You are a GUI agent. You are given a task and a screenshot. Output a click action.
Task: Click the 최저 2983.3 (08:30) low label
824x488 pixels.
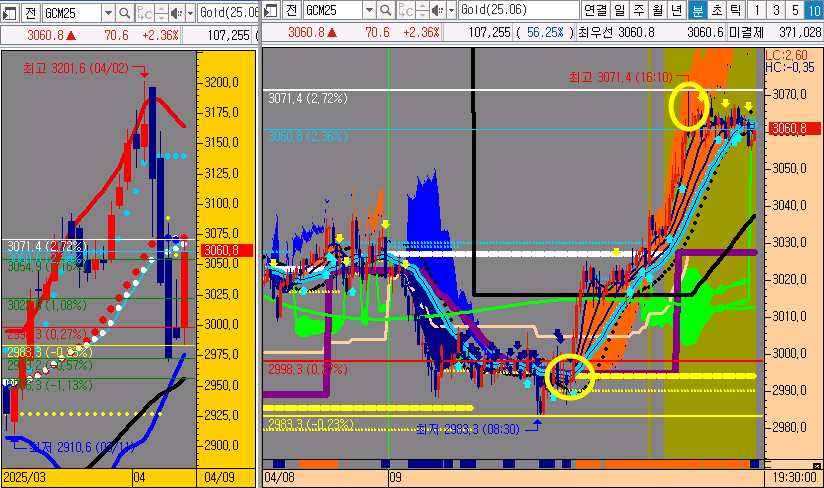coord(468,429)
